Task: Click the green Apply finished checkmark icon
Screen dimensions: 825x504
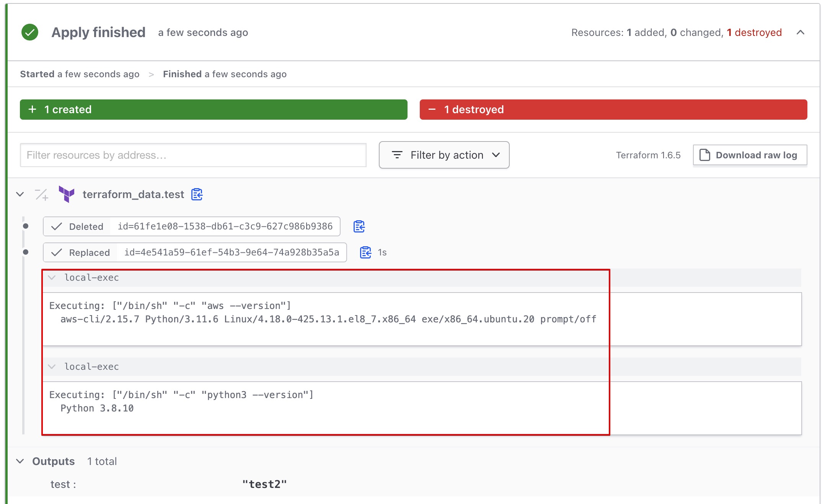Action: pos(30,32)
